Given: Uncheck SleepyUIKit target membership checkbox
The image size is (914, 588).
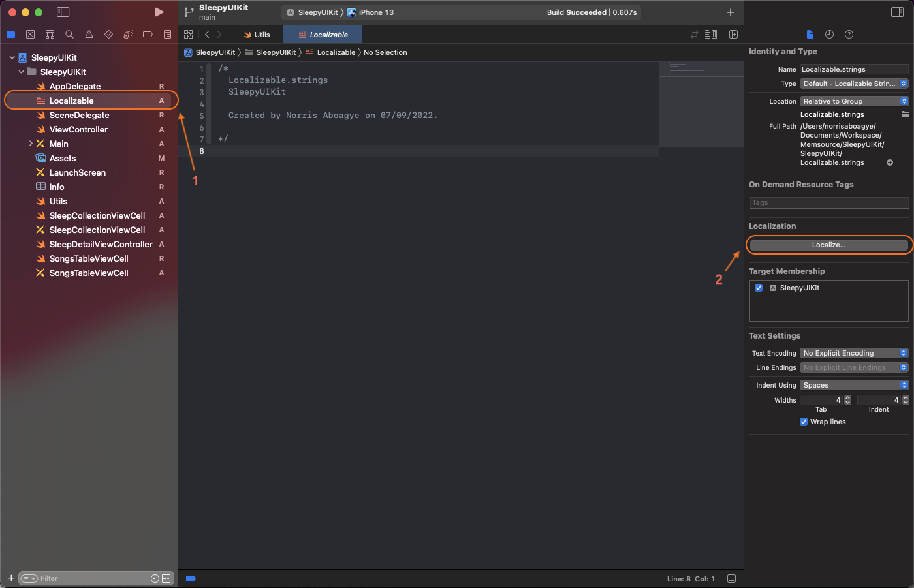Looking at the screenshot, I should pos(759,288).
